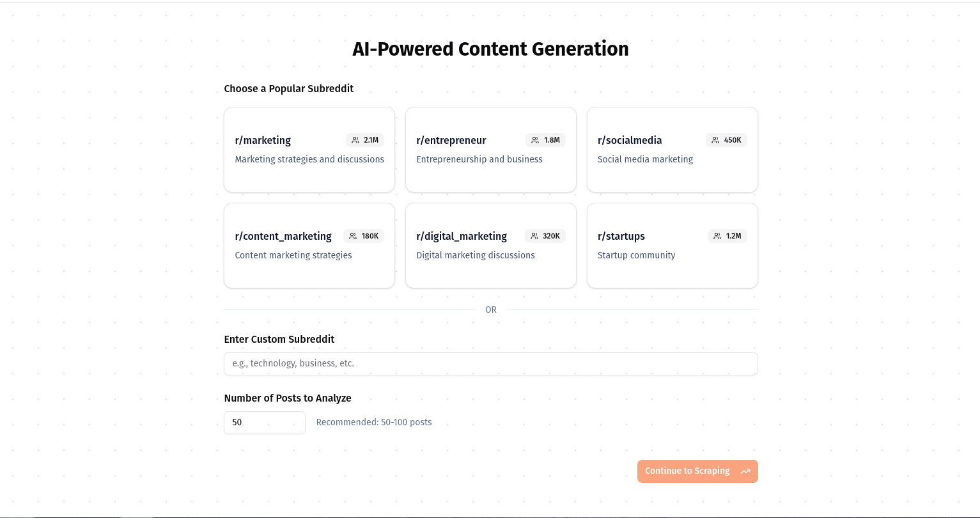Click 'Digital marketing discussions' description text
The image size is (980, 518).
(x=475, y=255)
